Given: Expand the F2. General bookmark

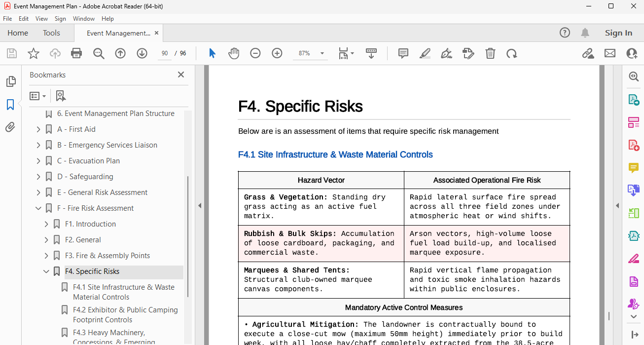Looking at the screenshot, I should click(46, 240).
